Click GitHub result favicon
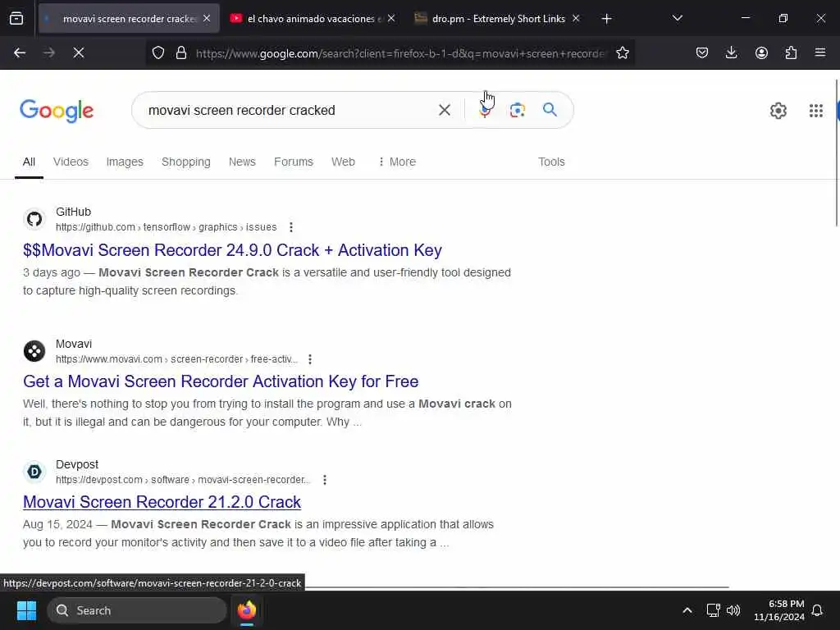This screenshot has height=630, width=840. [34, 219]
